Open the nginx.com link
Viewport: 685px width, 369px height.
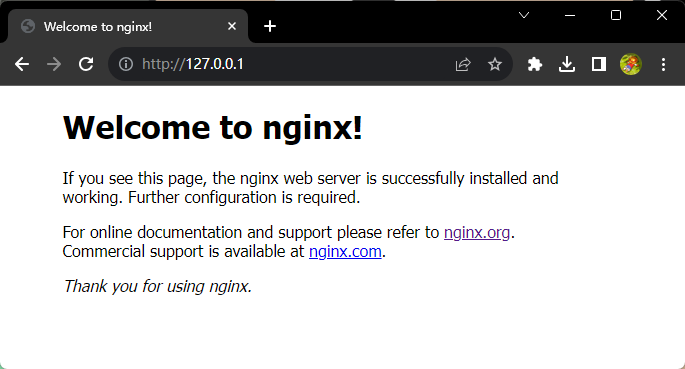coord(345,252)
